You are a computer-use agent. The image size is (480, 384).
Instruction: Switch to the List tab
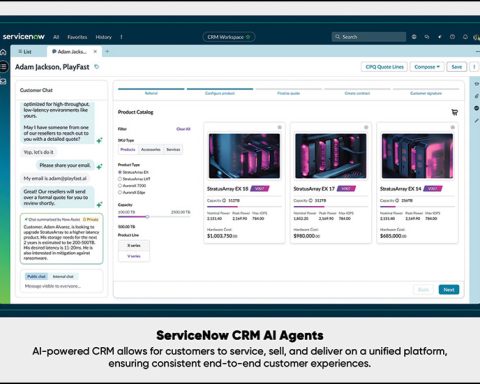(28, 52)
